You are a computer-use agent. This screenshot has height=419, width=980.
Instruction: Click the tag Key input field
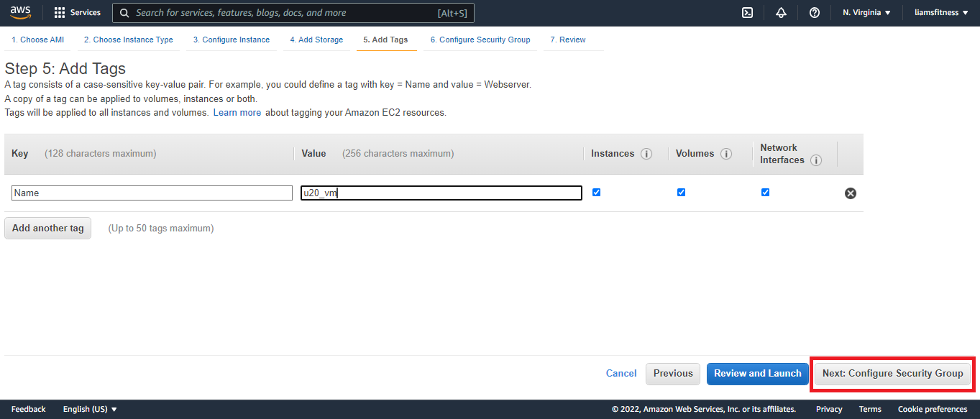point(152,193)
